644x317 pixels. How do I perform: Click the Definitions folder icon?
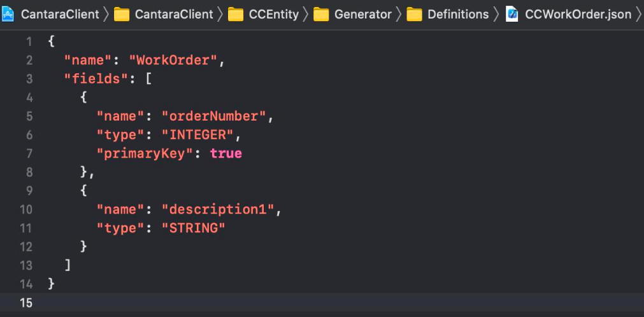(415, 14)
